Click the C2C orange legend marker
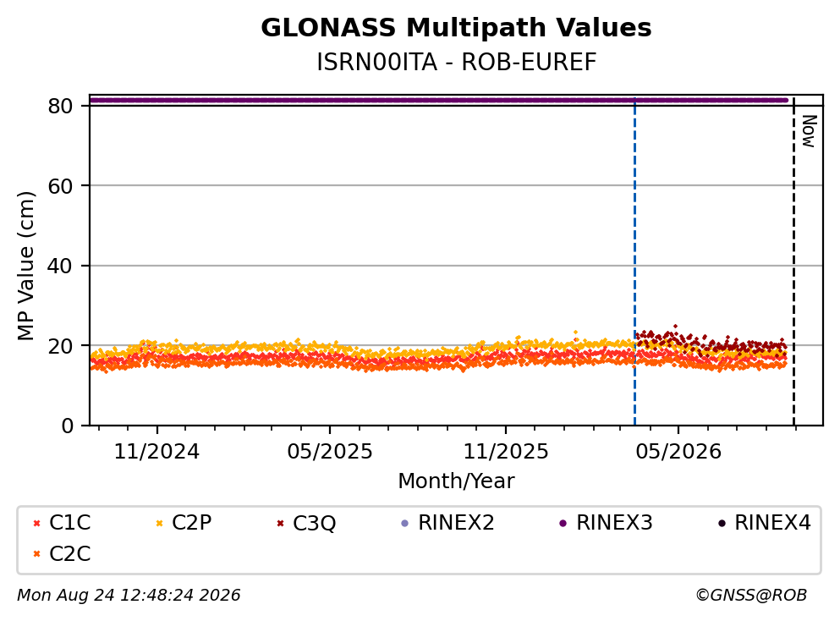This screenshot has width=840, height=621. tap(36, 554)
